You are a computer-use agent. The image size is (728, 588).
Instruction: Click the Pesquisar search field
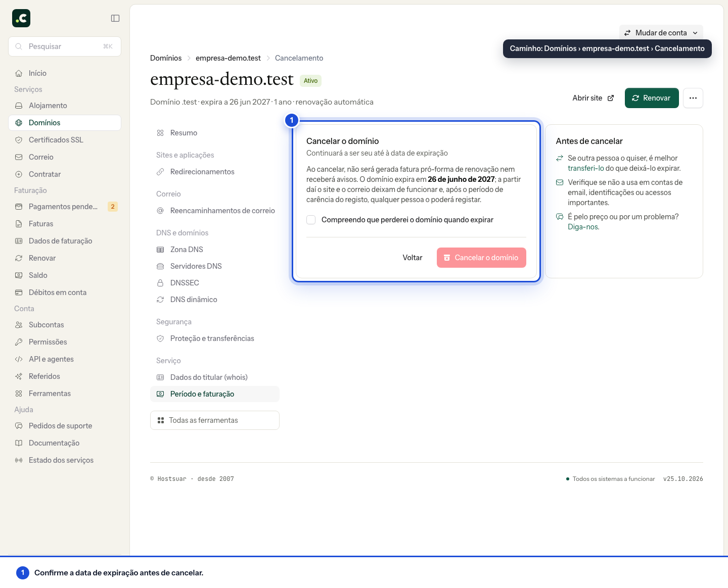click(65, 46)
